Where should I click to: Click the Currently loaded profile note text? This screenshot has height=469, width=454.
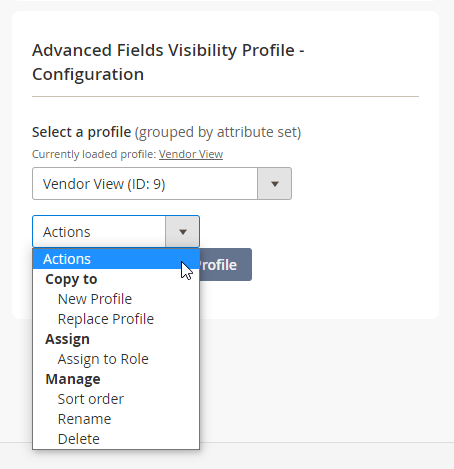coord(94,154)
